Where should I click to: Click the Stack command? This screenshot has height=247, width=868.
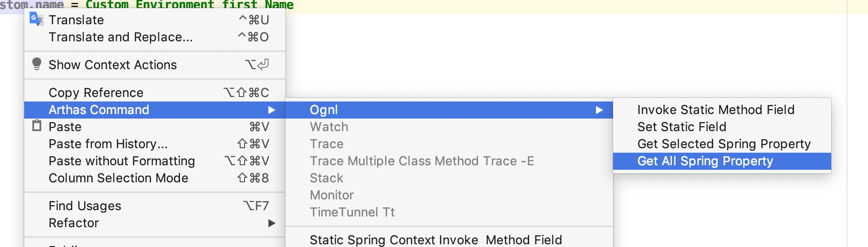pos(326,178)
